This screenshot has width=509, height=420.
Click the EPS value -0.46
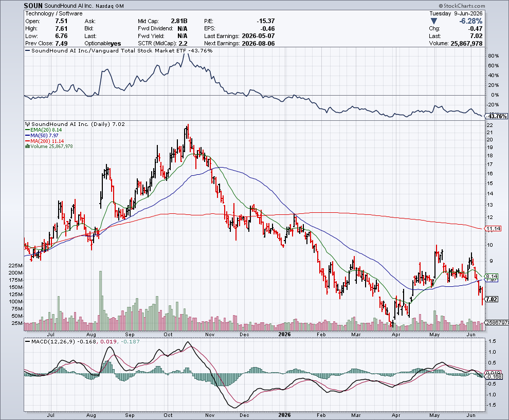click(267, 29)
